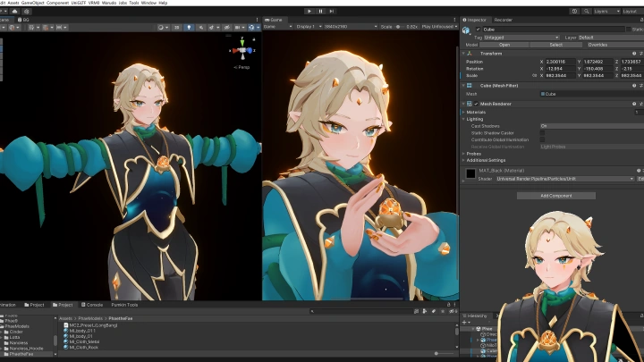This screenshot has height=362, width=644.
Task: Click the Mesh Renderer component icon
Action: pyautogui.click(x=470, y=104)
